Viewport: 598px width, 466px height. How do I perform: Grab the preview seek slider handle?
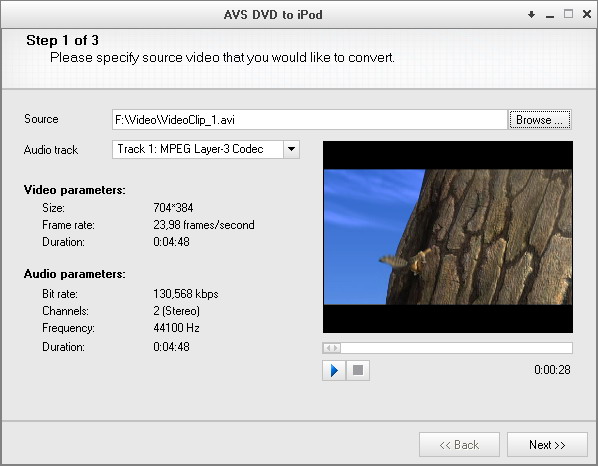[x=332, y=348]
